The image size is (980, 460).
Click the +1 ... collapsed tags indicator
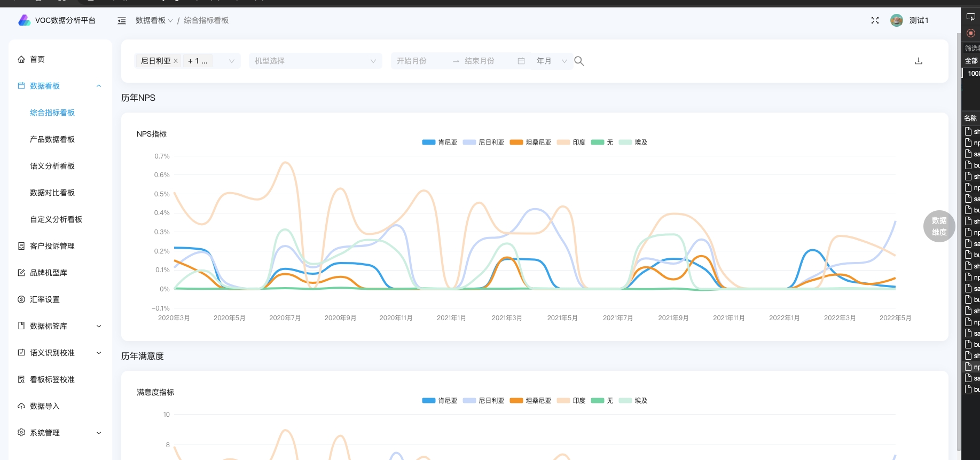[198, 61]
